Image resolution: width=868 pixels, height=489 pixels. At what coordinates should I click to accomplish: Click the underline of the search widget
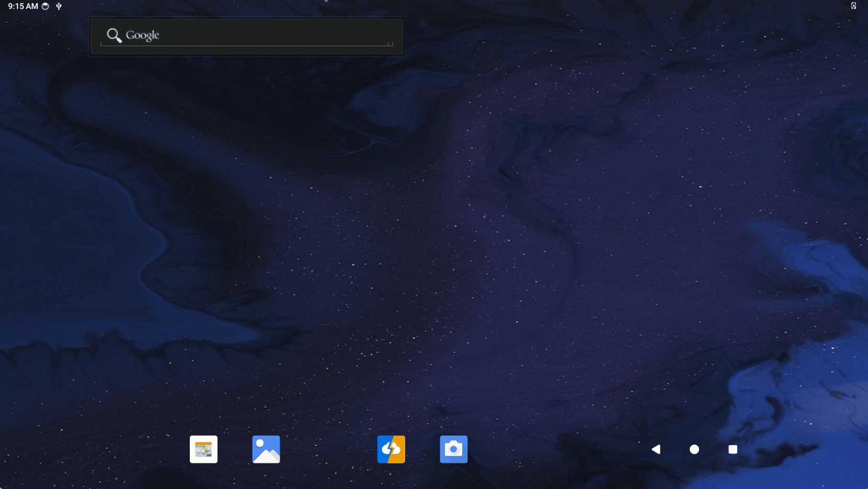point(246,46)
